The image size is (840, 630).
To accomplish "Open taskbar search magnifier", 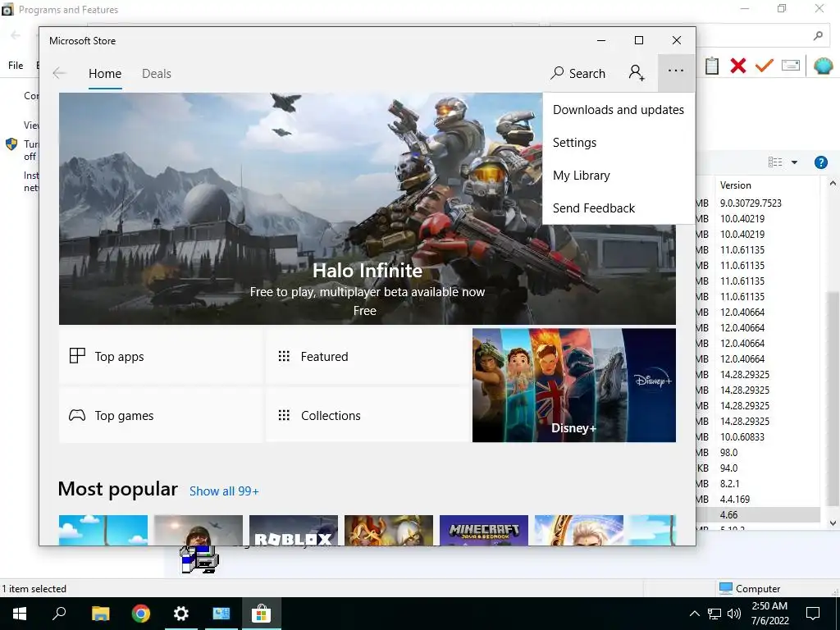I will [x=59, y=614].
